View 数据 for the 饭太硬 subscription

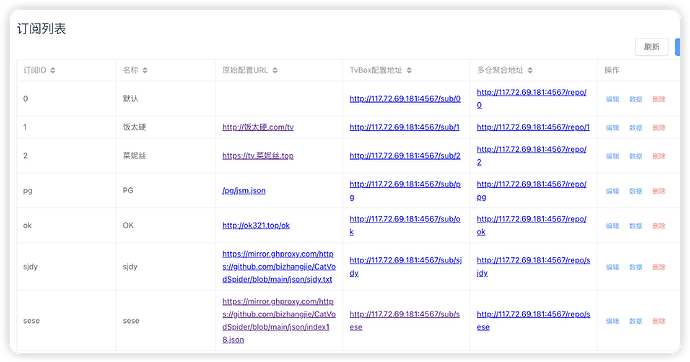click(635, 128)
